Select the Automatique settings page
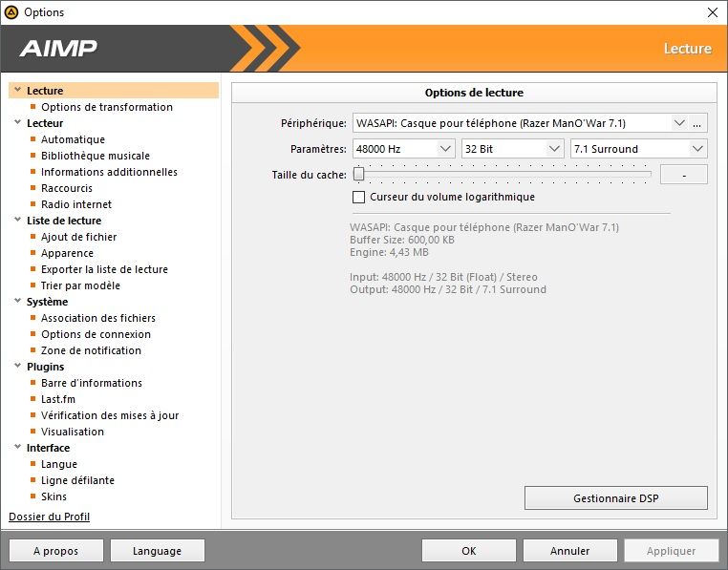The height and width of the screenshot is (570, 728). (73, 139)
